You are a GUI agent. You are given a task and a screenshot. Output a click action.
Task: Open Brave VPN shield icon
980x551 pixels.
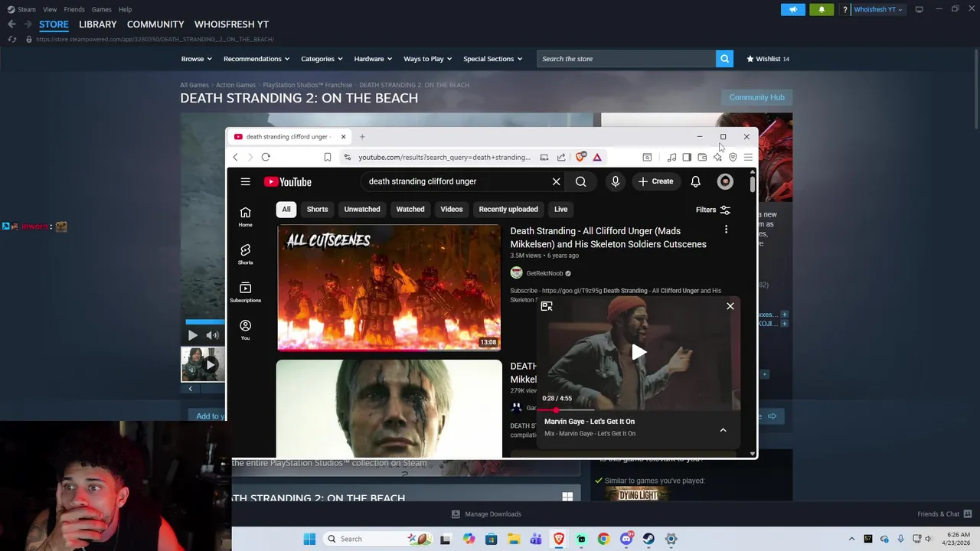click(x=733, y=157)
